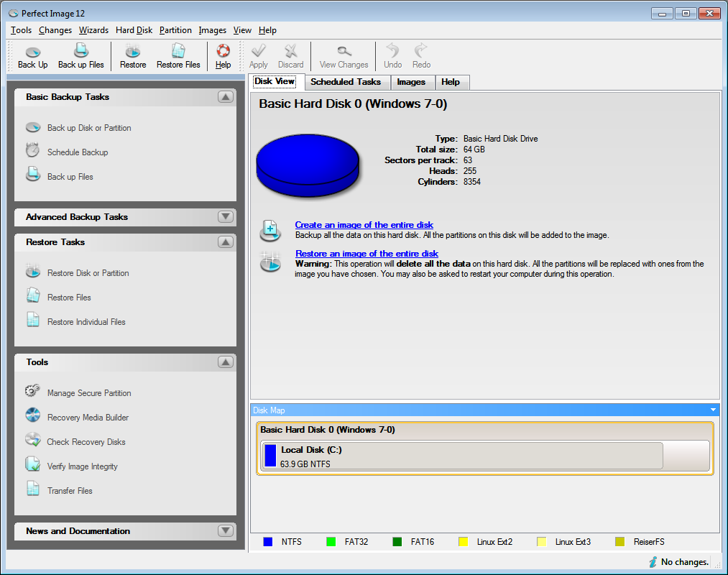Open Restore Files from the toolbar

pos(178,56)
